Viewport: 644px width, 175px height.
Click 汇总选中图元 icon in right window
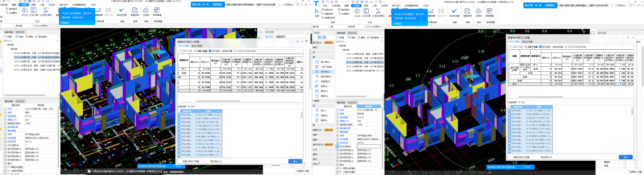tap(378, 13)
